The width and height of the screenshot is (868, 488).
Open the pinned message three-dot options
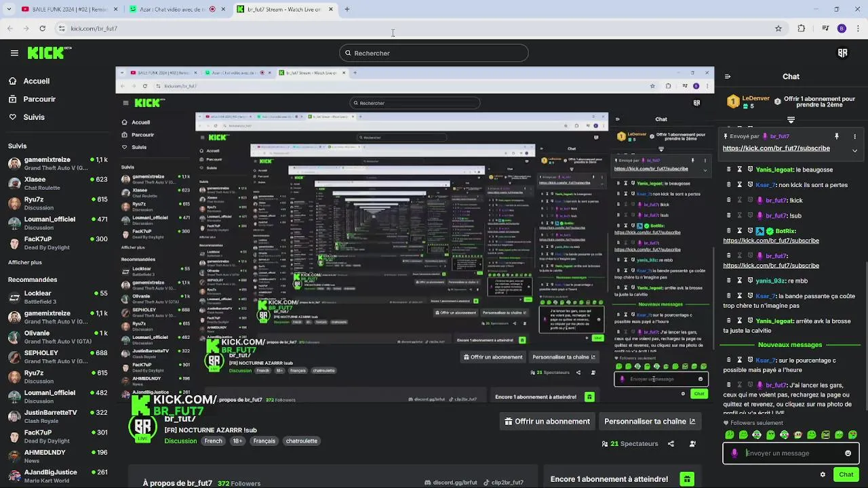click(855, 136)
